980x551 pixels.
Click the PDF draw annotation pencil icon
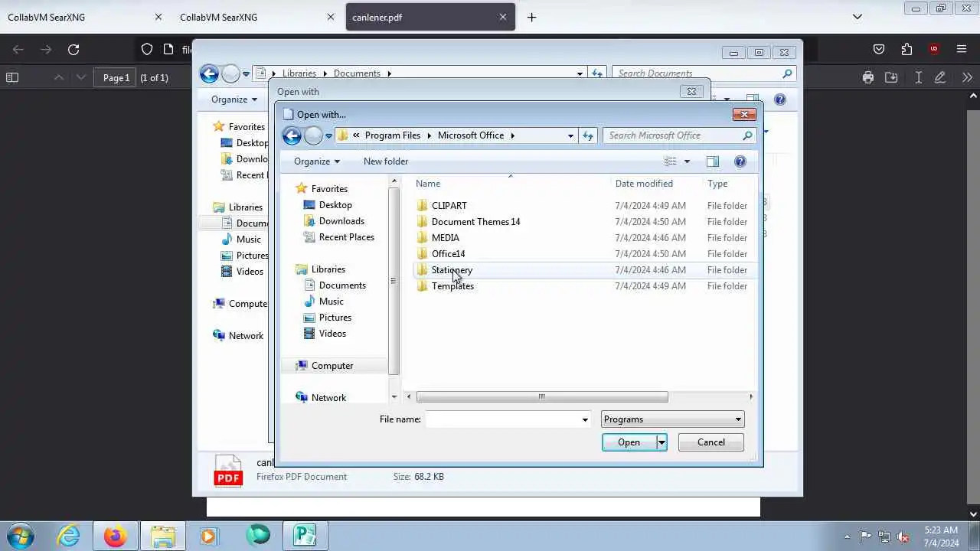click(x=940, y=77)
